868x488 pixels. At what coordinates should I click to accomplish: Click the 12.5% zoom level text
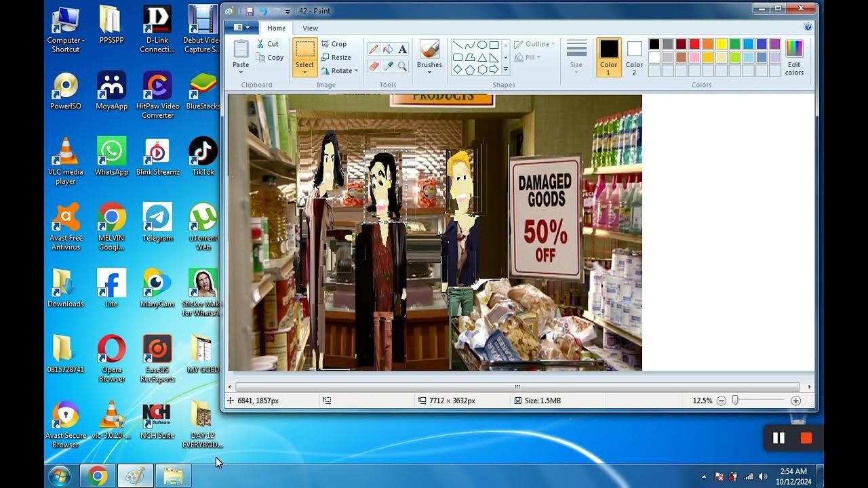click(702, 401)
